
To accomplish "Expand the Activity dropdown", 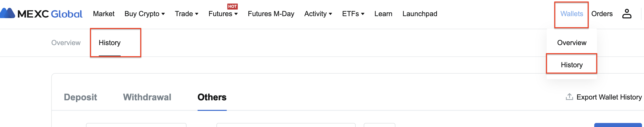I will pyautogui.click(x=318, y=14).
